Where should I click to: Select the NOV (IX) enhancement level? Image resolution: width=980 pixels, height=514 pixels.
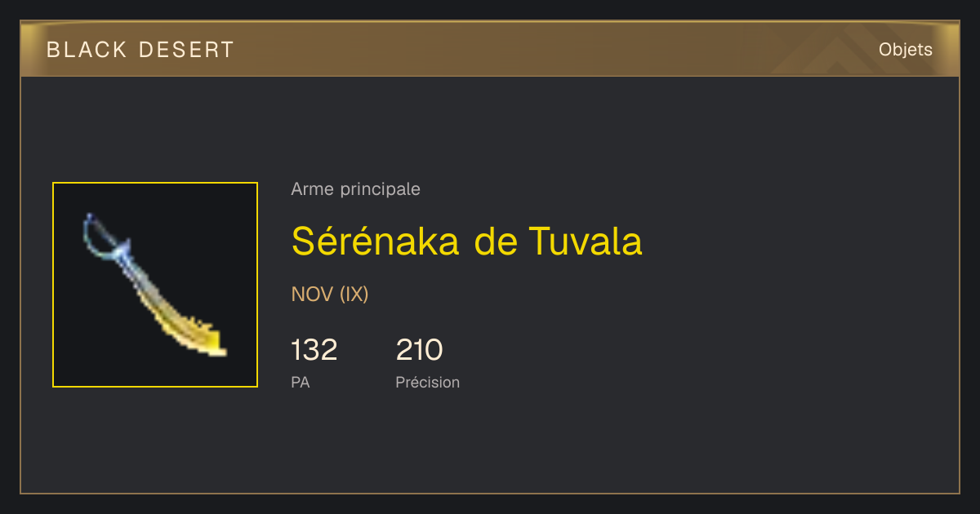(x=330, y=295)
